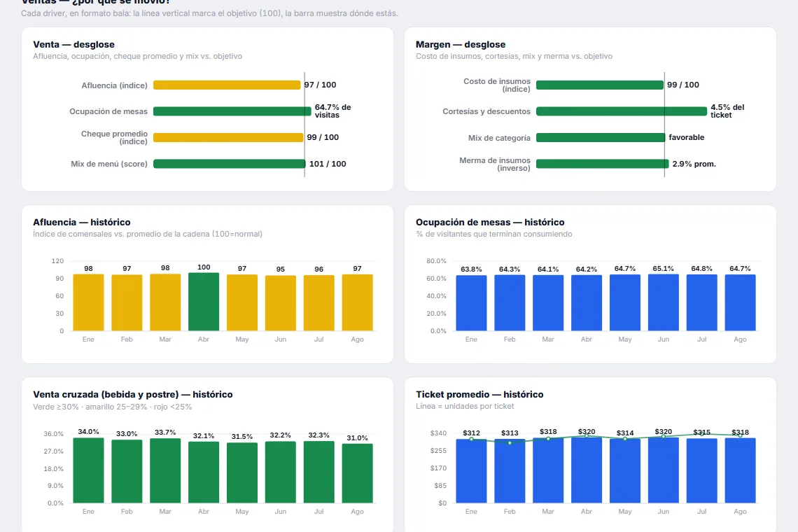
Task: Click the "Venta cruzada (bebida y postre) — histórico" heading
Action: tap(133, 394)
